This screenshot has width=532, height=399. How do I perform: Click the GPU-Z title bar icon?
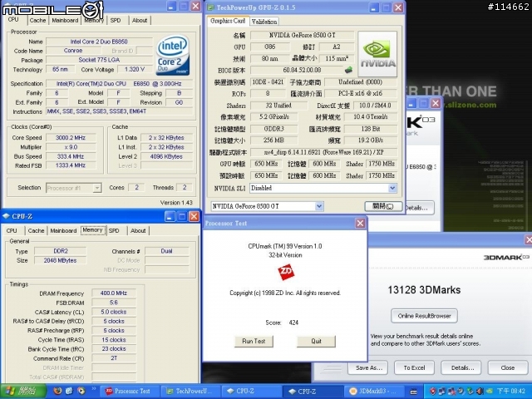(x=210, y=7)
